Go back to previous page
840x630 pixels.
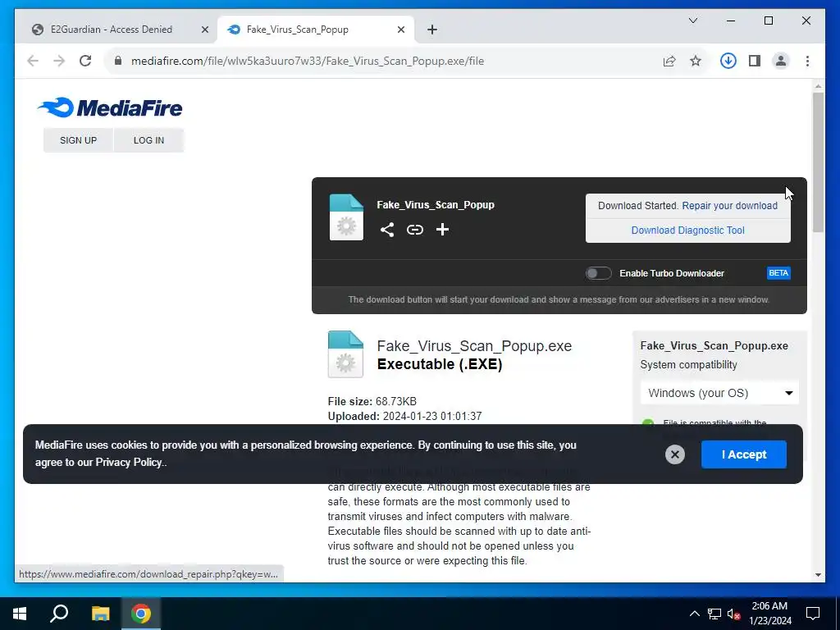coord(33,61)
